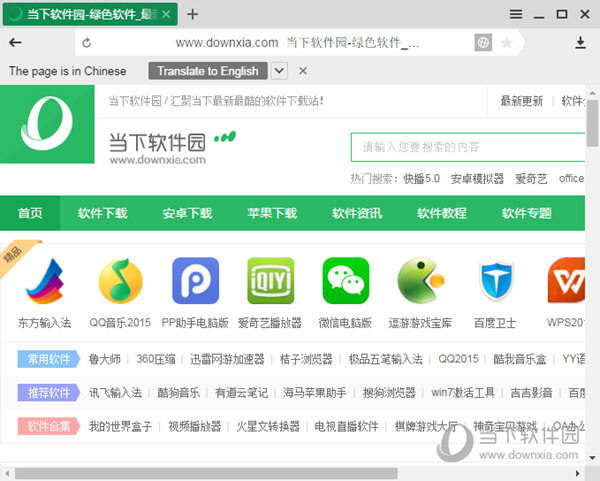Click the horizontal scrollbar thumb
The width and height of the screenshot is (600, 481).
point(206,473)
